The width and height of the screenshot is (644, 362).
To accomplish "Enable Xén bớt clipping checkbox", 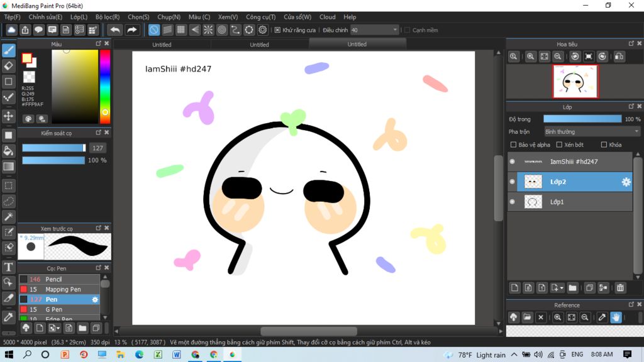I will pyautogui.click(x=559, y=145).
